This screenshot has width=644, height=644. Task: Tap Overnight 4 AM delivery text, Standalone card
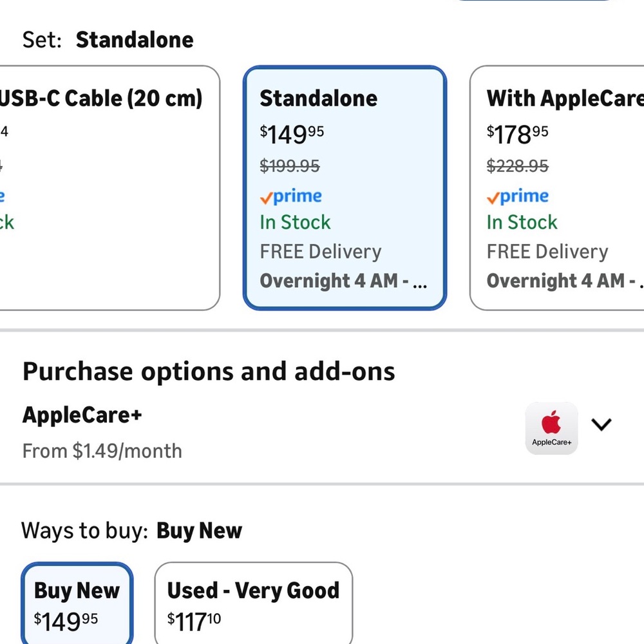344,281
